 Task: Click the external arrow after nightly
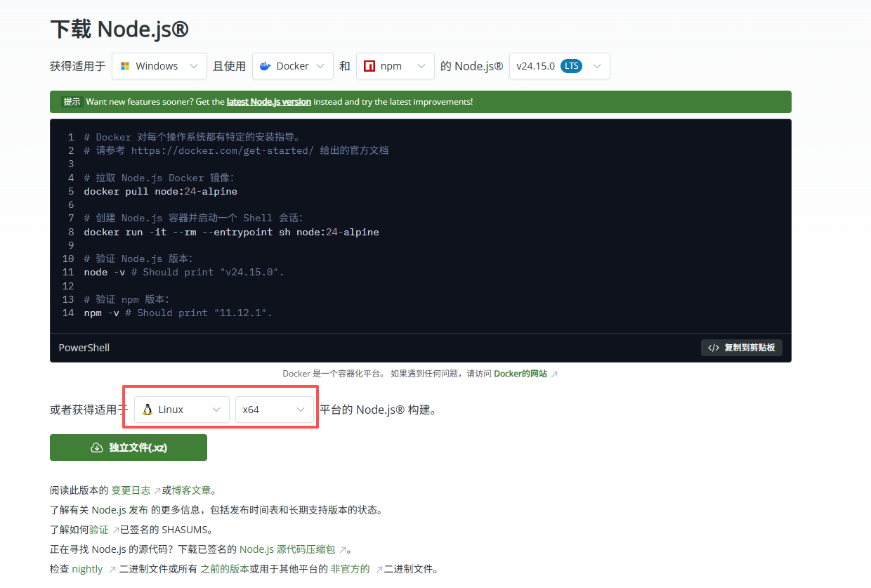(x=112, y=570)
